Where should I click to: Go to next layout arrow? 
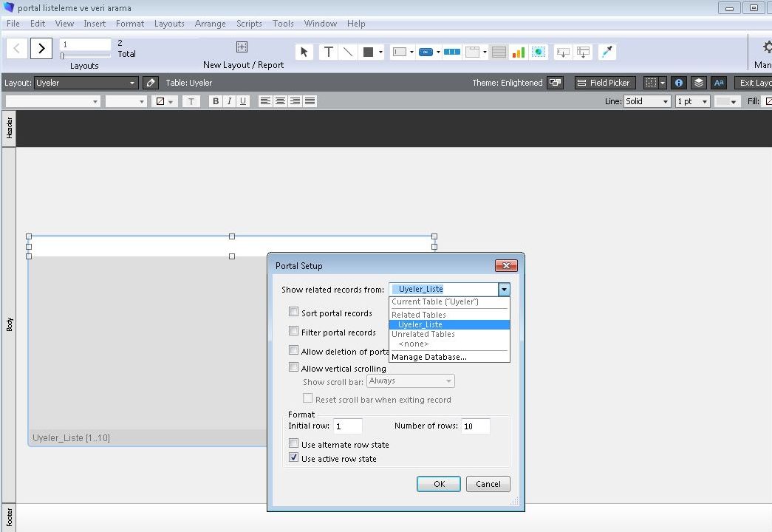pyautogui.click(x=41, y=49)
